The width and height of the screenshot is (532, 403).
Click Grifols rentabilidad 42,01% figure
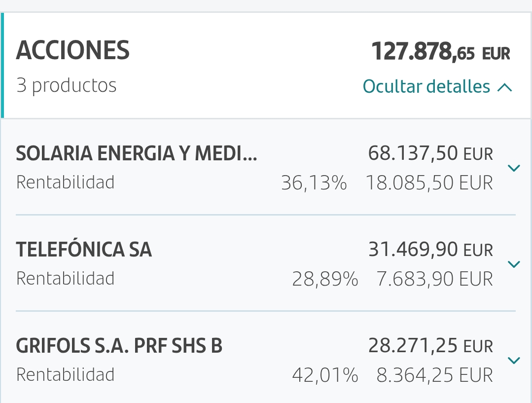point(325,375)
